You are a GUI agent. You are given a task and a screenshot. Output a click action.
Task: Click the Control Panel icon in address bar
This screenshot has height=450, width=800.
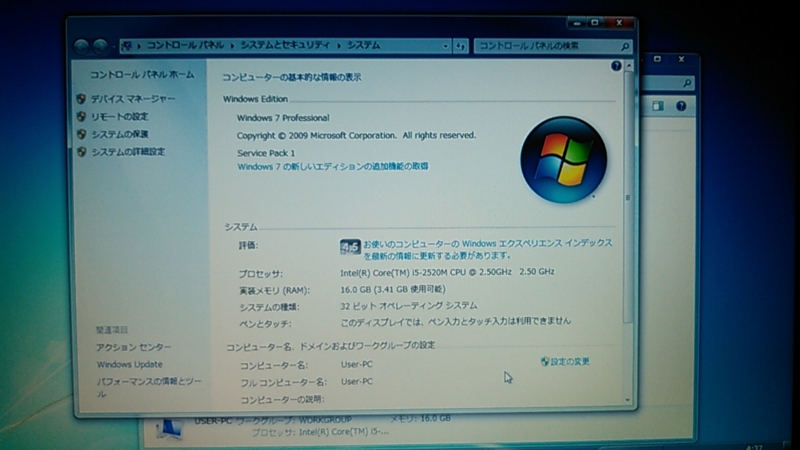[127, 46]
